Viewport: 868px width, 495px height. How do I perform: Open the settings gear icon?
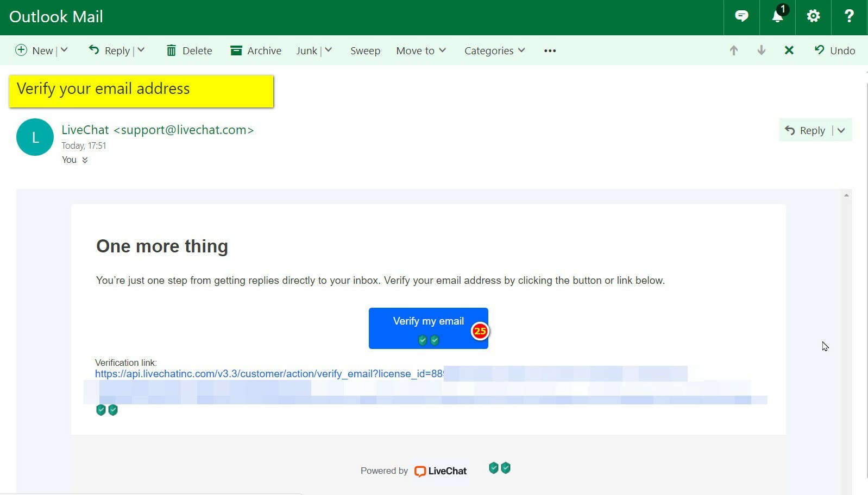(x=813, y=16)
